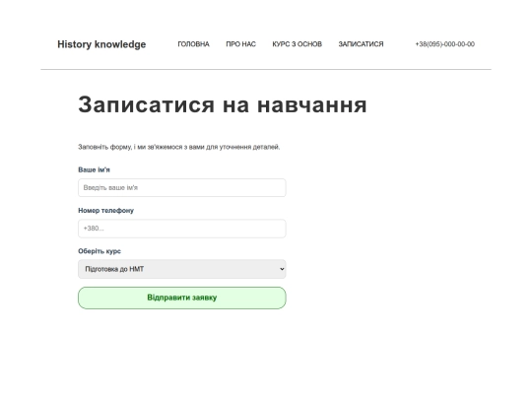Click the Оберіть курс label

tap(100, 251)
